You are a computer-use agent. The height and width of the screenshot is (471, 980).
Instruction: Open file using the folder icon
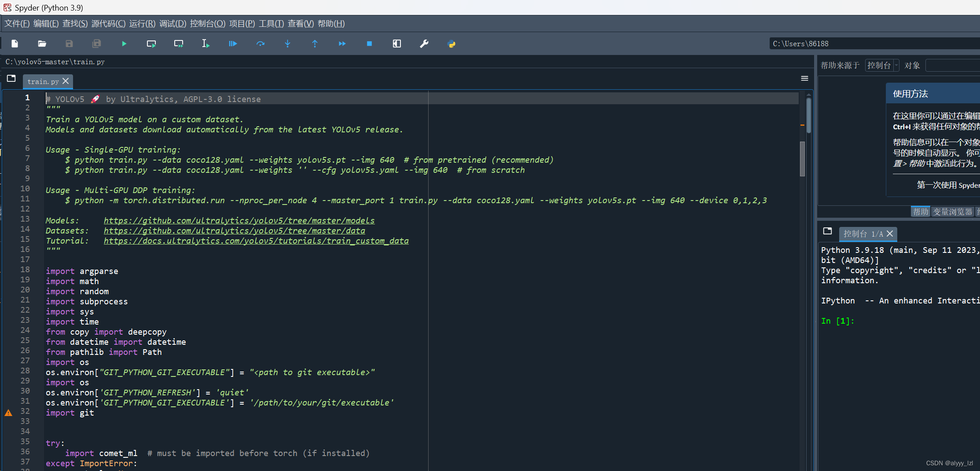pos(42,44)
